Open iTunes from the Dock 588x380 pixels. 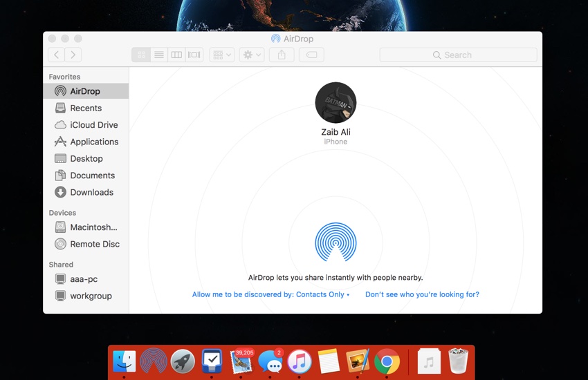pos(300,361)
